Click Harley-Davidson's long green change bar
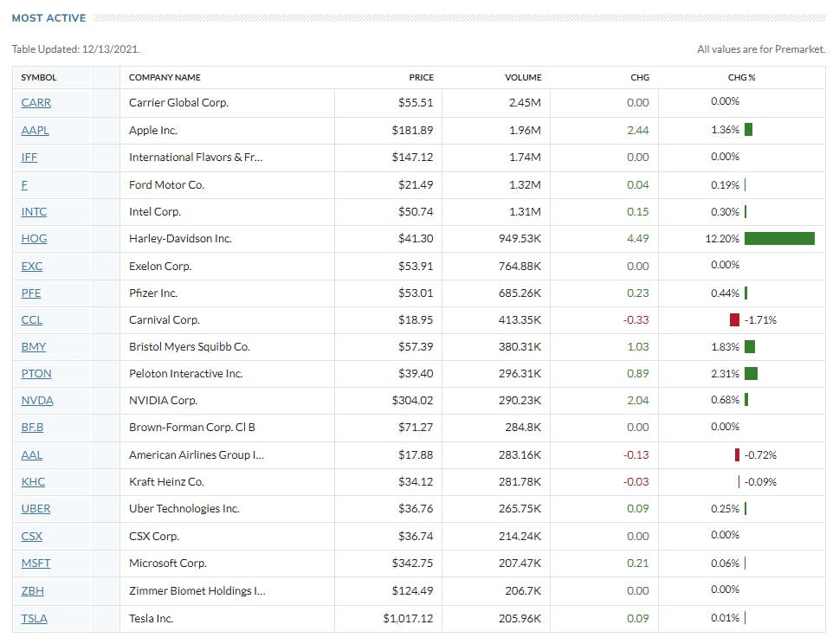The image size is (839, 644). [779, 239]
